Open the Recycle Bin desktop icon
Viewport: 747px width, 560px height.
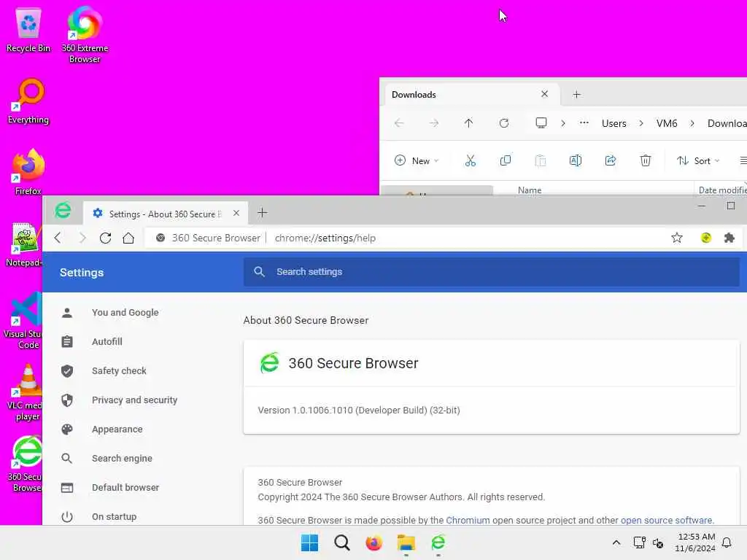[28, 31]
